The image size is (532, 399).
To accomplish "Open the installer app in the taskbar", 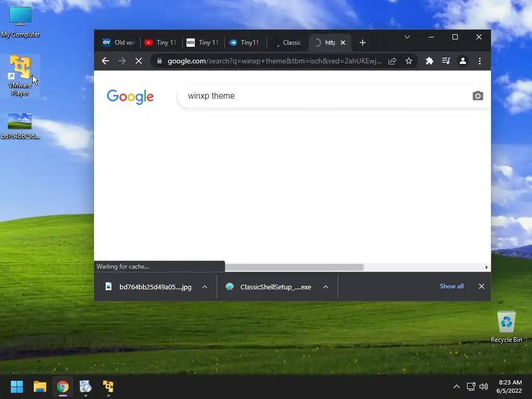I will [x=86, y=387].
